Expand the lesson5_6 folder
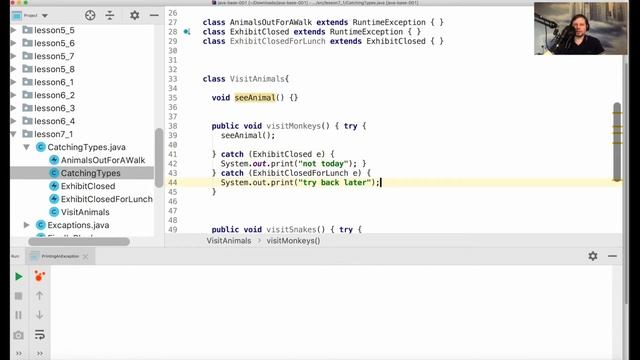This screenshot has height=360, width=640. tap(13, 43)
